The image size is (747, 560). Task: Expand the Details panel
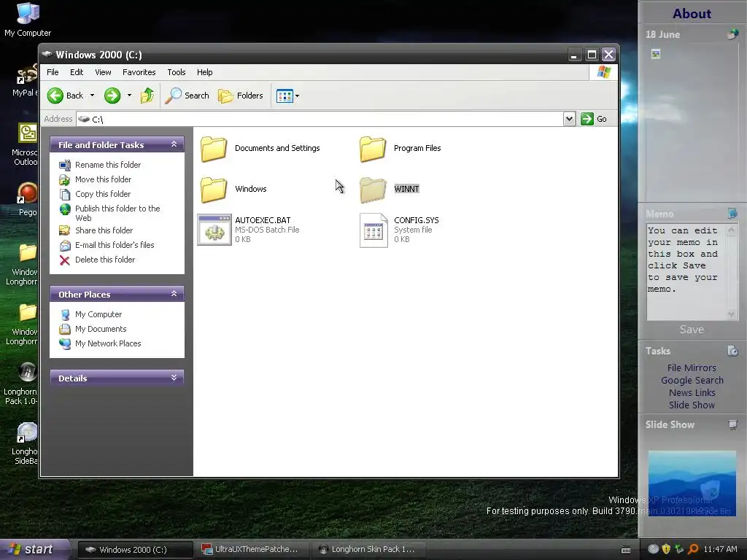pyautogui.click(x=174, y=378)
